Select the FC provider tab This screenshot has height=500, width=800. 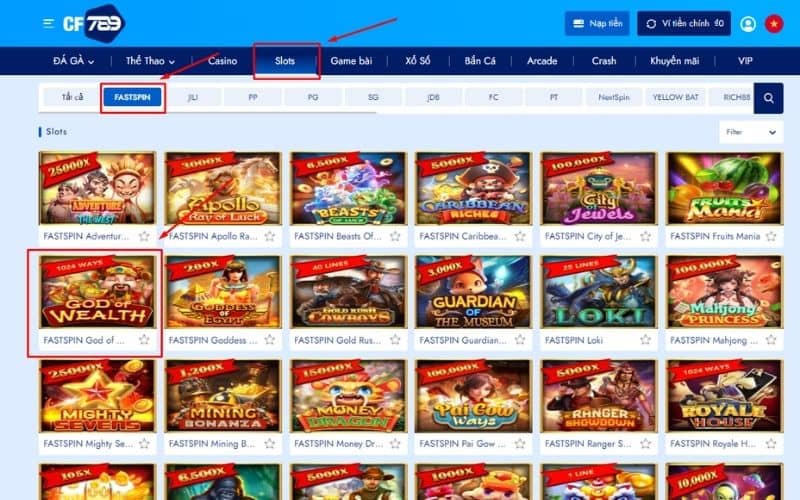[493, 97]
